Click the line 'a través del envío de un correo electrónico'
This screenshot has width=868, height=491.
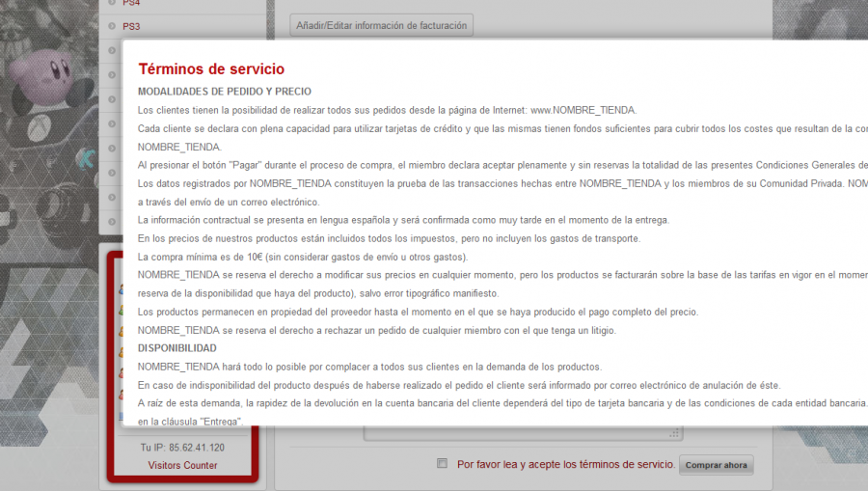coord(229,202)
